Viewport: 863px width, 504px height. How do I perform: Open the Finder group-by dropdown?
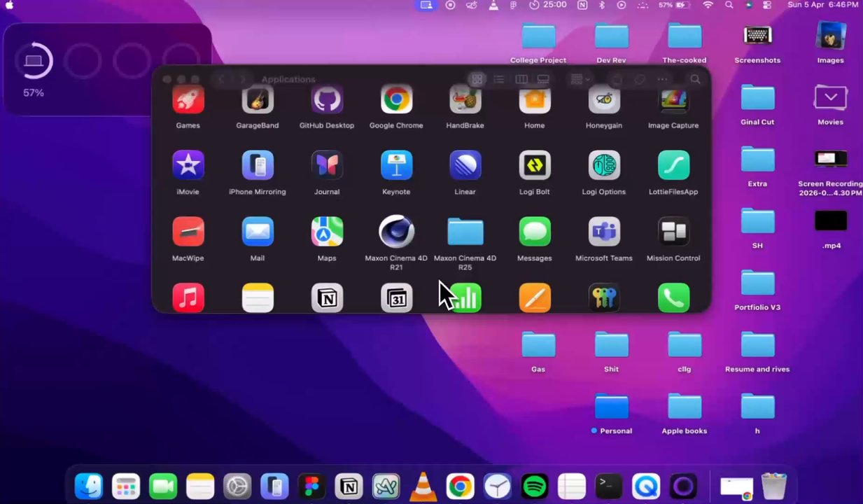[x=581, y=79]
